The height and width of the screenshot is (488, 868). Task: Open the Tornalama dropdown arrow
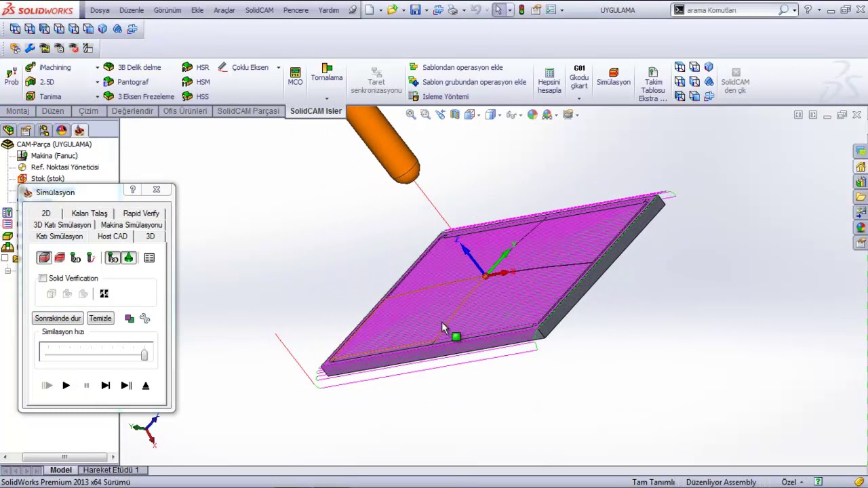tap(327, 98)
